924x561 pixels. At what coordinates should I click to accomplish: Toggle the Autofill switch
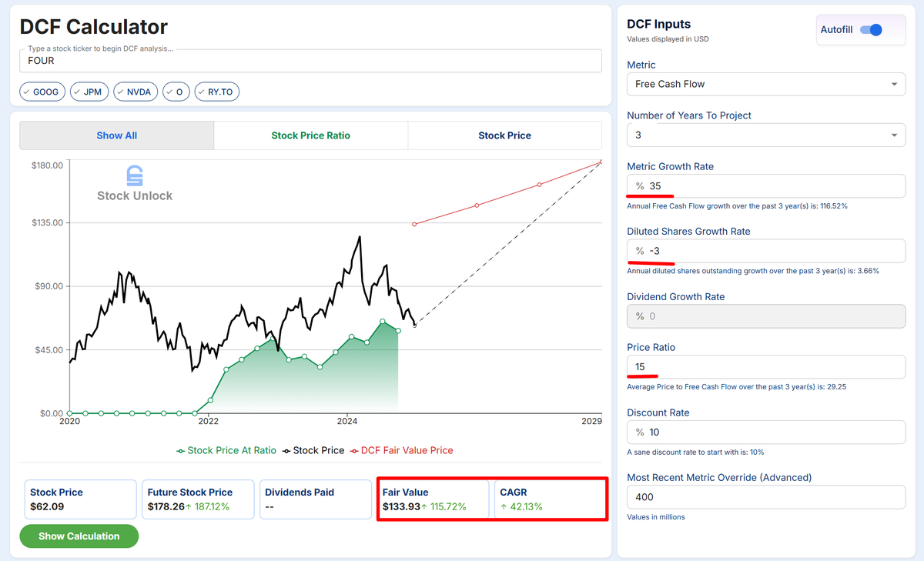(x=871, y=30)
